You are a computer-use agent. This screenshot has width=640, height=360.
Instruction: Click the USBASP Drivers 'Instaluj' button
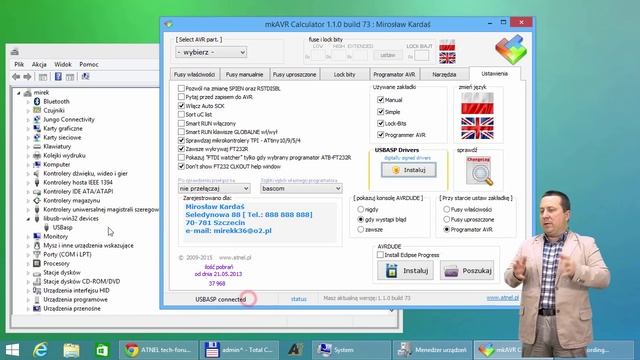click(409, 170)
